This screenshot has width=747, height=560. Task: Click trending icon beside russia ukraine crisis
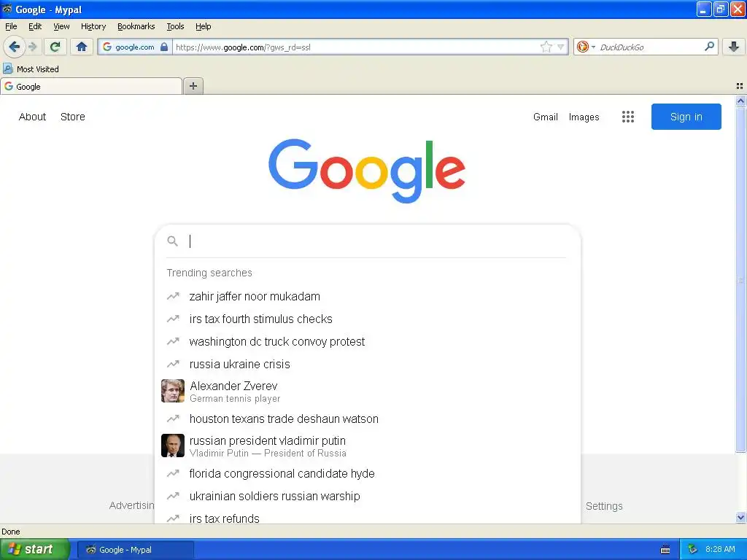click(173, 364)
